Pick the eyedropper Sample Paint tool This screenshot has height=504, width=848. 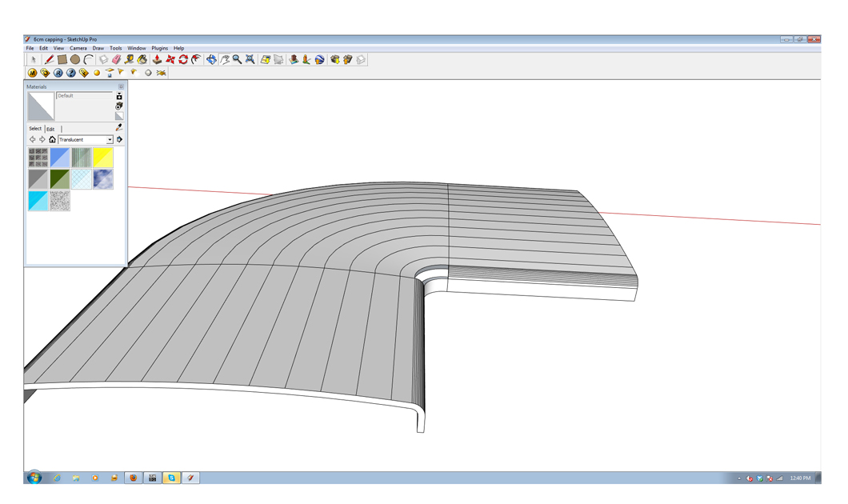(119, 128)
